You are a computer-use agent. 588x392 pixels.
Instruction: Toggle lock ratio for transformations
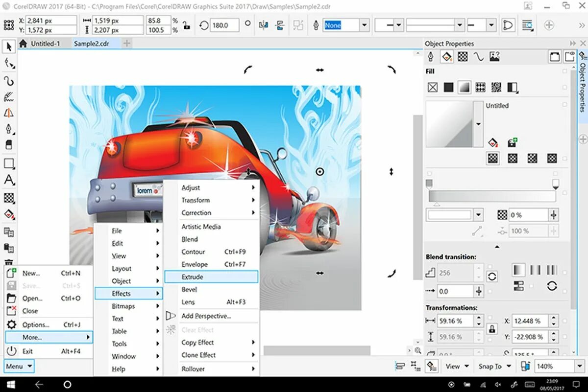coord(492,329)
